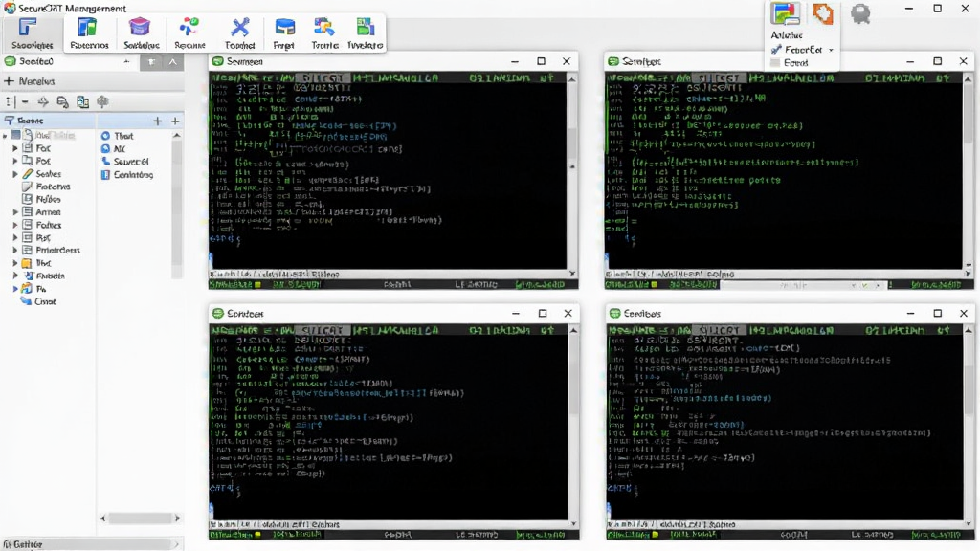
Task: Expand the Foltes tree node
Action: 15,225
